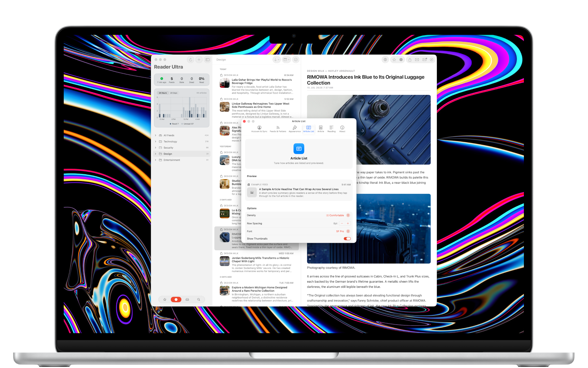Screen dimensions: 588x368
Task: Expand the Design folder chevron
Action: point(156,154)
